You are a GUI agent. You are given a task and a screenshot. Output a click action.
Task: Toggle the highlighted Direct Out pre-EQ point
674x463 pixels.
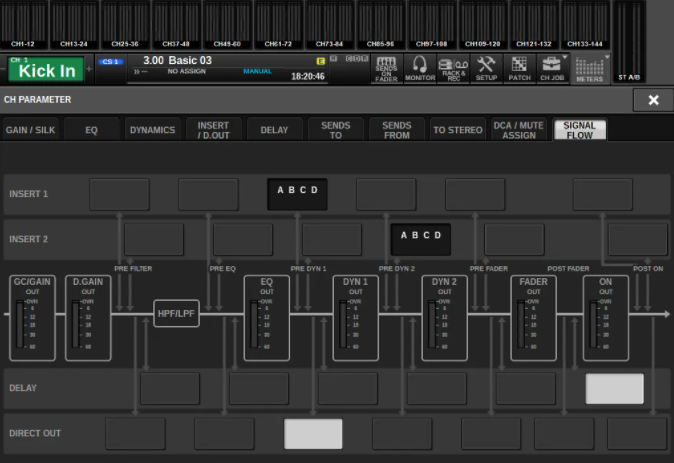click(313, 434)
